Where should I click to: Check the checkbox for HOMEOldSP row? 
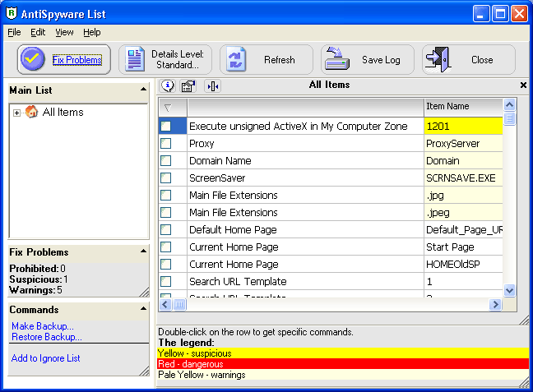click(x=166, y=264)
